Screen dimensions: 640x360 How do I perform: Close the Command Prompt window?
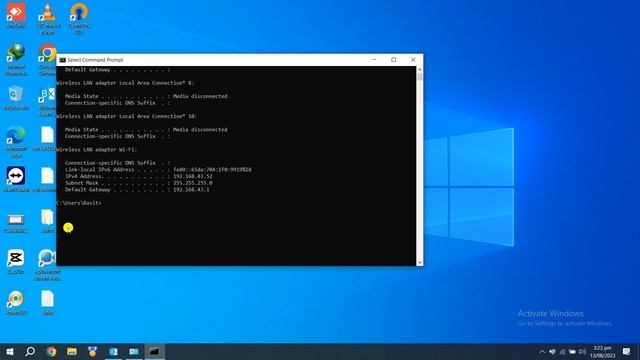coord(413,60)
